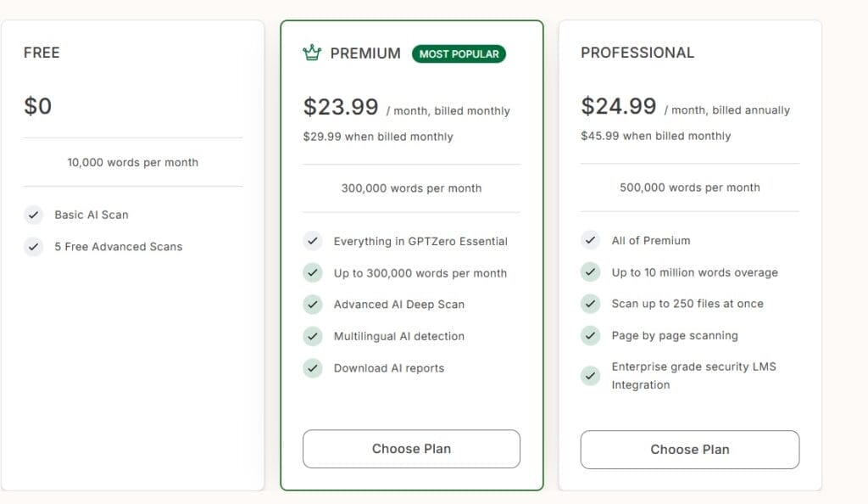The height and width of the screenshot is (504, 868).
Task: Click the crown icon beside Premium
Action: (312, 53)
